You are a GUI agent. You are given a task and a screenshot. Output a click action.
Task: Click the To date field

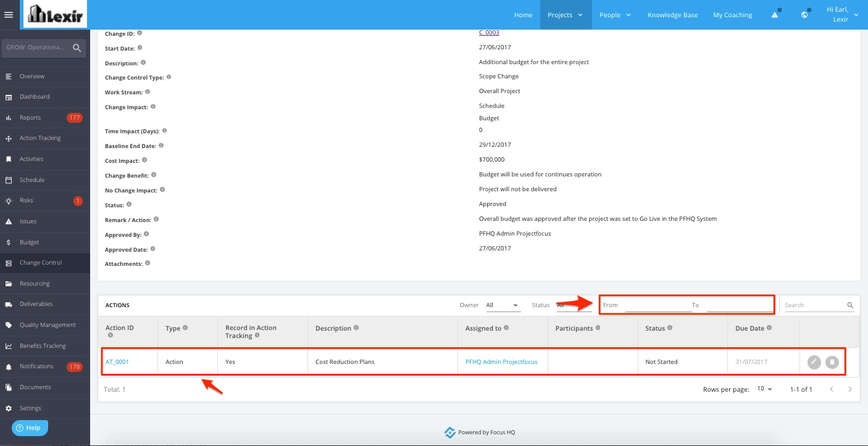pyautogui.click(x=740, y=305)
